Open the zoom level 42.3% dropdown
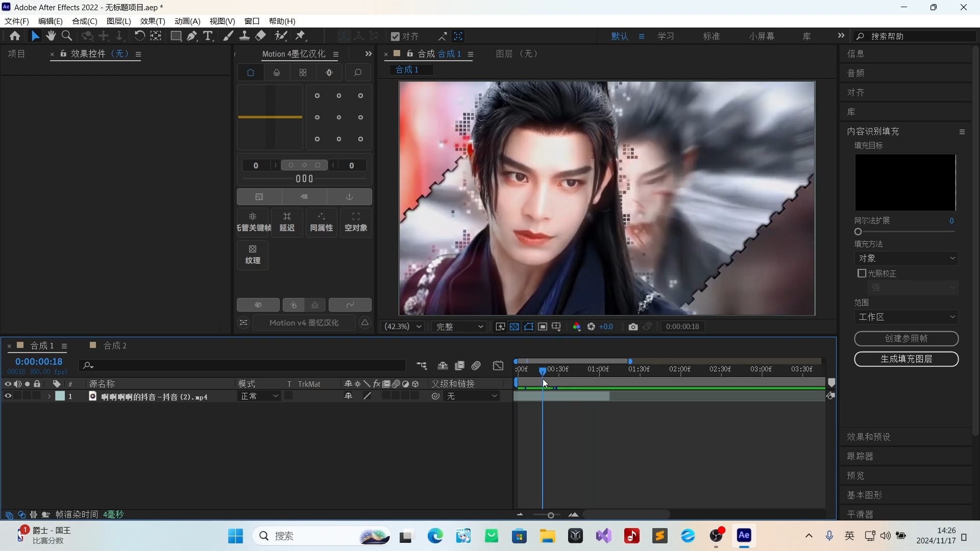Screen dimensions: 980x551 (403, 327)
